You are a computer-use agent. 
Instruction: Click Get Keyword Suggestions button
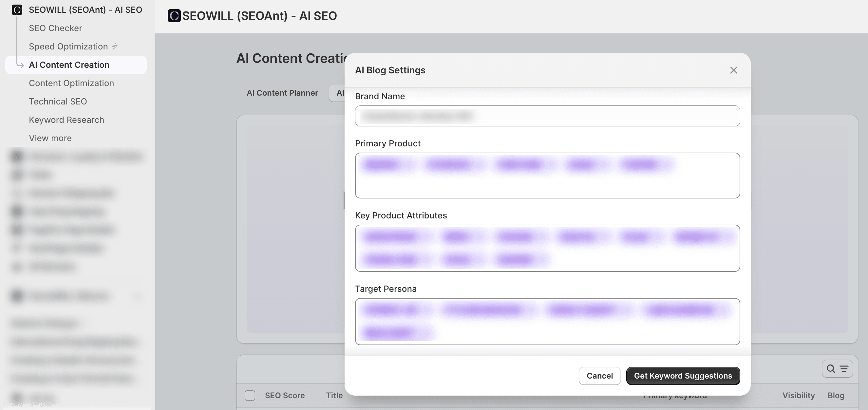click(x=683, y=376)
